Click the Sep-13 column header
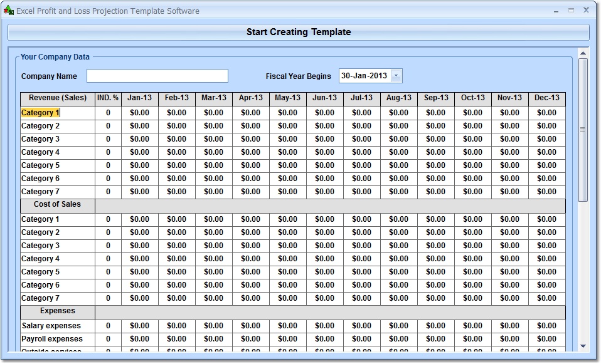601x364 pixels. (436, 99)
